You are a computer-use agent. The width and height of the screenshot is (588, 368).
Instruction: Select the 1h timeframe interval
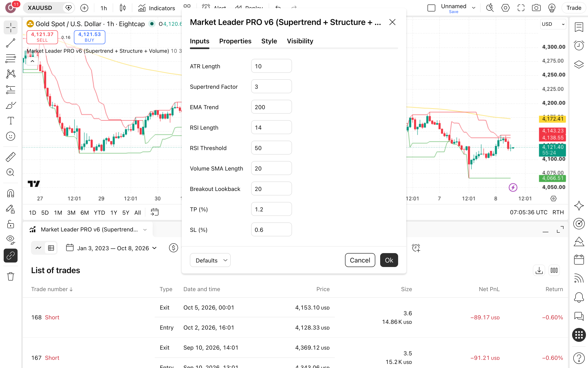[x=104, y=8]
